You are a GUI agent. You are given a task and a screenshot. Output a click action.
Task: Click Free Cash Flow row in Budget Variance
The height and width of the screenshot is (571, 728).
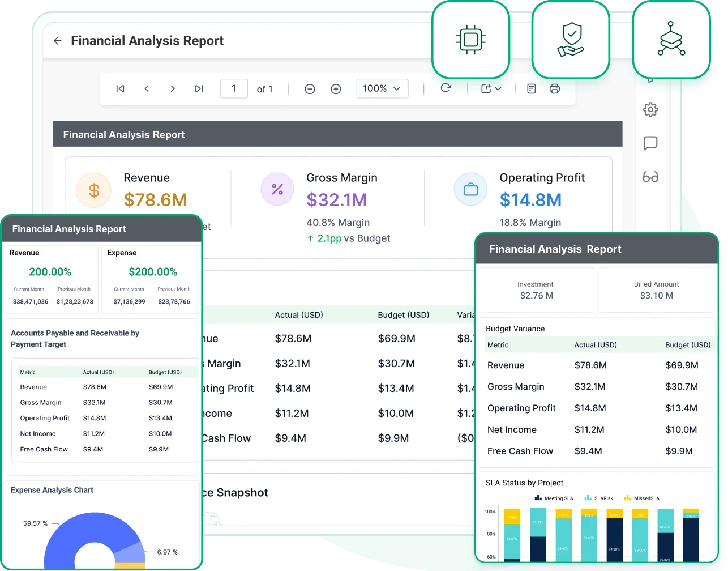(599, 451)
